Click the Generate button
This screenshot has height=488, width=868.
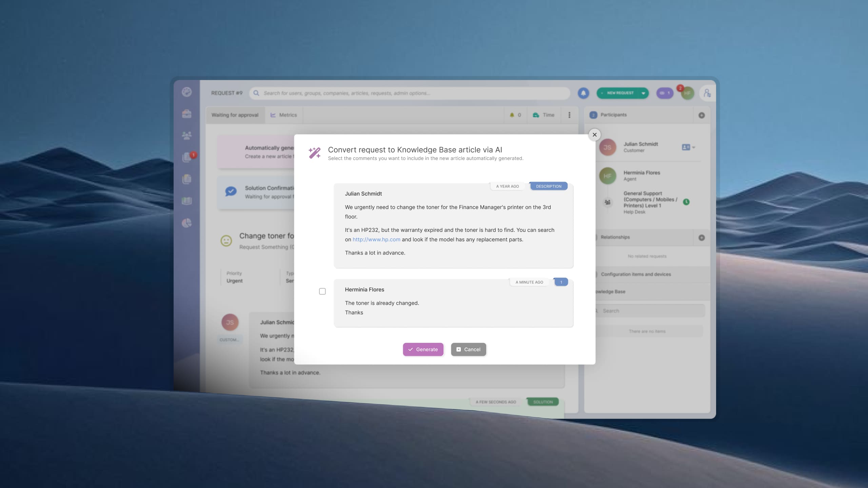(423, 349)
